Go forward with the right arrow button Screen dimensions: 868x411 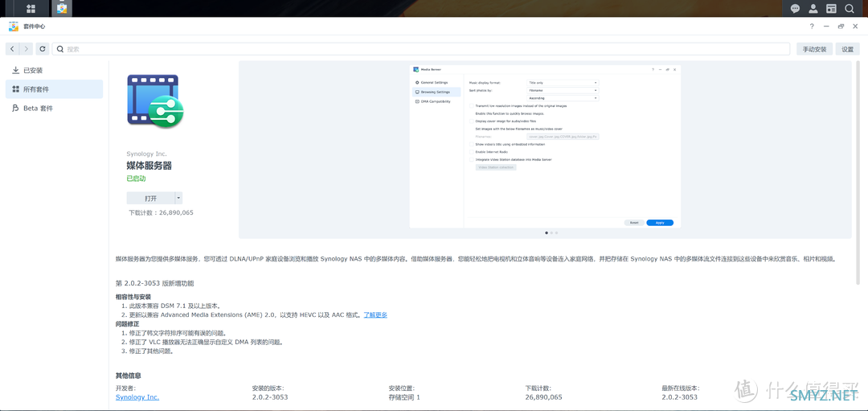(x=26, y=49)
